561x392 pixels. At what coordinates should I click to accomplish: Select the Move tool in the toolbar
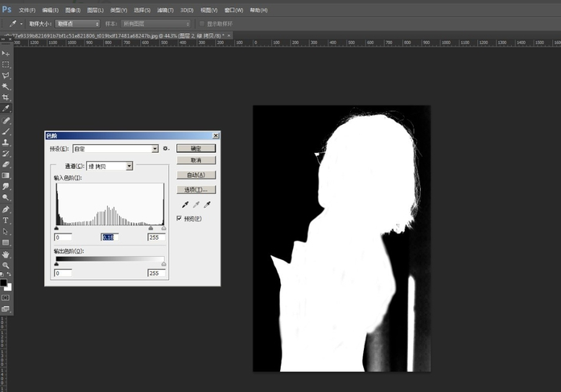[x=6, y=52]
